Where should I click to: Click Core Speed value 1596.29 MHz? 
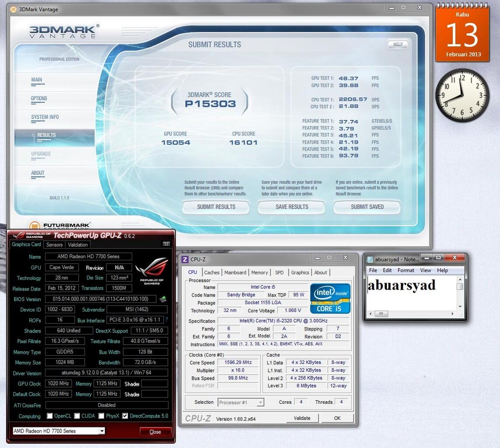[238, 363]
